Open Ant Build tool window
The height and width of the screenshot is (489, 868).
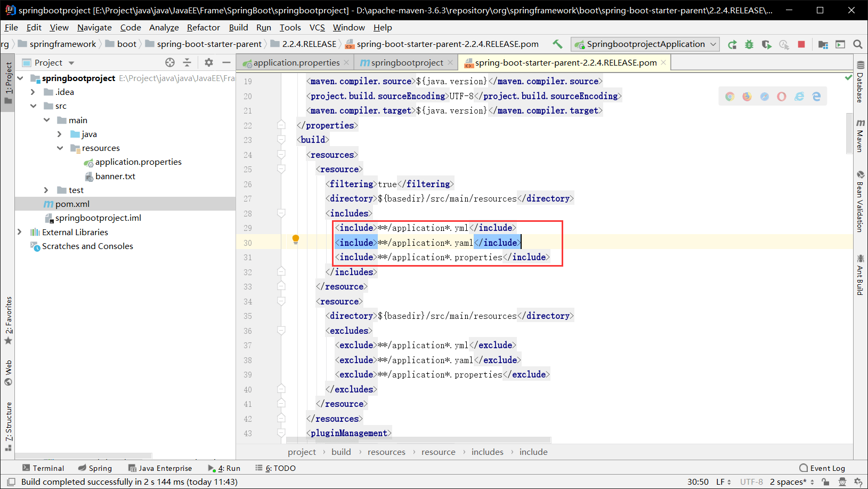click(860, 275)
